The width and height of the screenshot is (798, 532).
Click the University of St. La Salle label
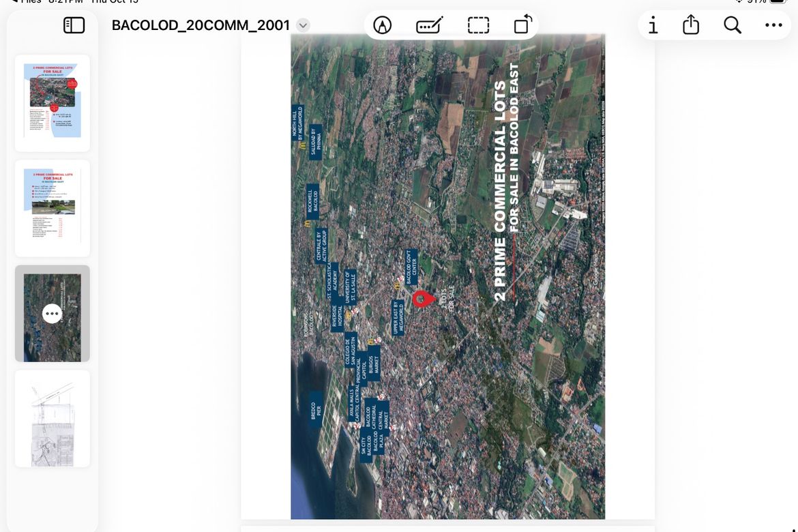[350, 286]
